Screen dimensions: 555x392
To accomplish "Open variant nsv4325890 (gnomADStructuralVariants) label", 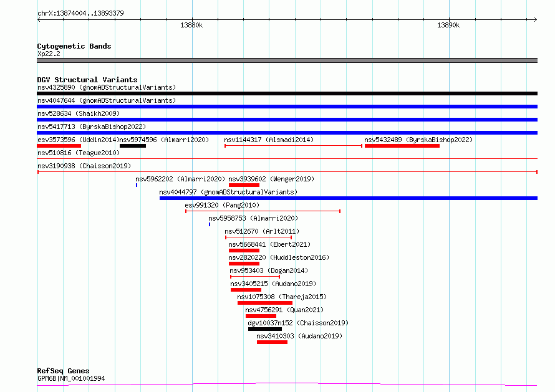I will point(107,87).
